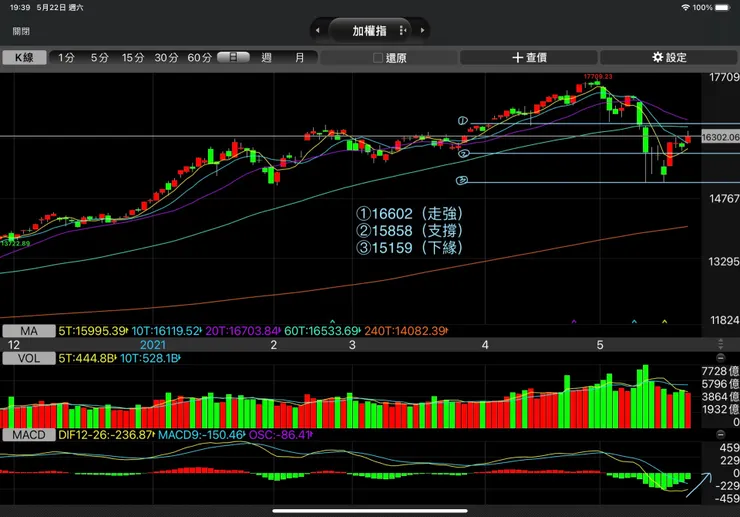The height and width of the screenshot is (517, 740).
Task: Select the OSC:-86.41 value
Action: pos(280,435)
